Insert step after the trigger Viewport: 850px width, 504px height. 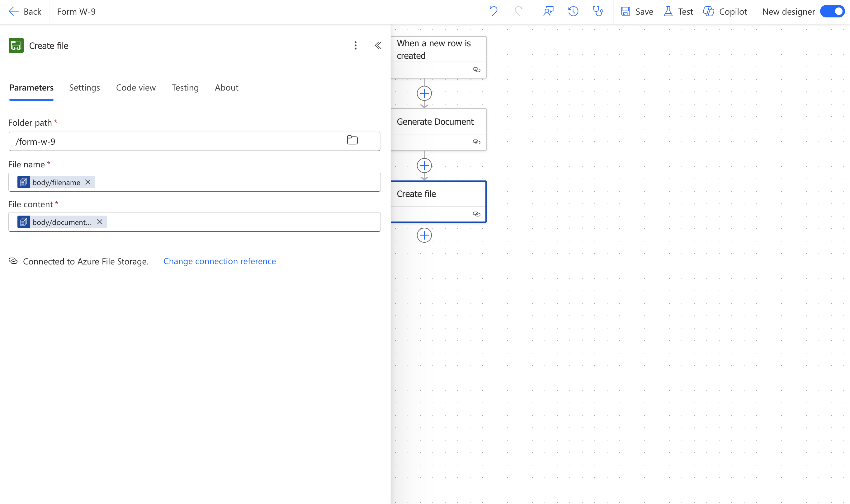pyautogui.click(x=424, y=93)
